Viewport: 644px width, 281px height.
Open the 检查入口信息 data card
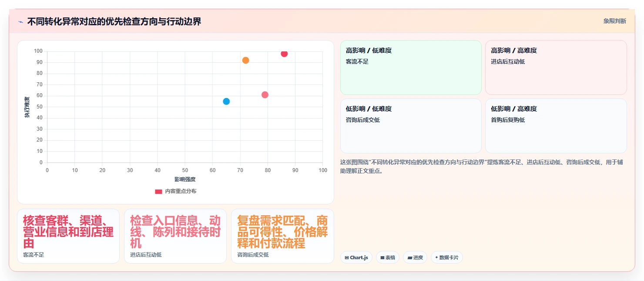coord(175,236)
